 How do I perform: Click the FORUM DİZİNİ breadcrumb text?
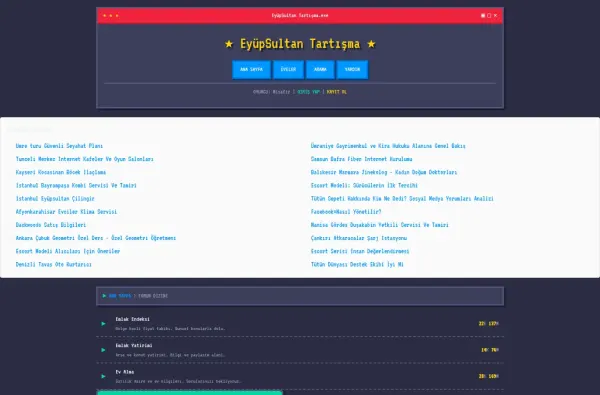tap(153, 296)
